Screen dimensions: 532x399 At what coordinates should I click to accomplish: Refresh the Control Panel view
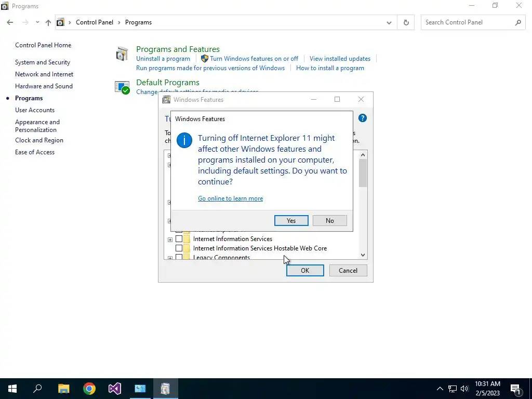(x=406, y=23)
